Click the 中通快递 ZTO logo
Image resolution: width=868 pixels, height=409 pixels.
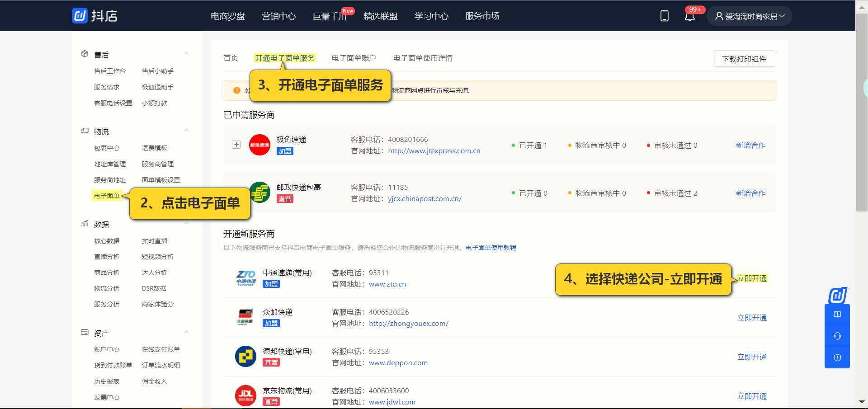245,277
